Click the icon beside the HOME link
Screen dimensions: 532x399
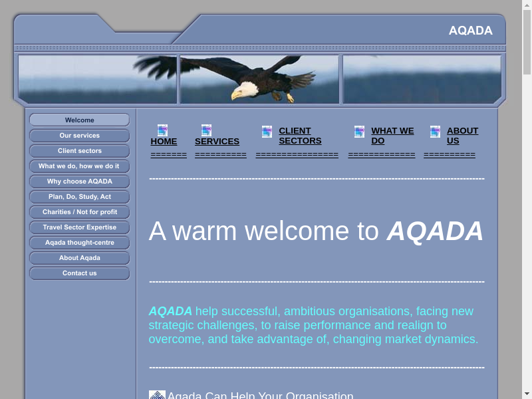coord(162,130)
